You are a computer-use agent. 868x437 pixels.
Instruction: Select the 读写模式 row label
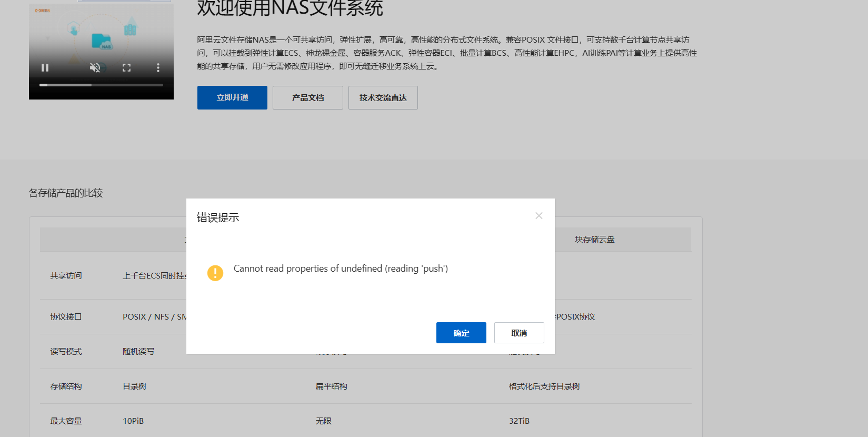(x=66, y=352)
